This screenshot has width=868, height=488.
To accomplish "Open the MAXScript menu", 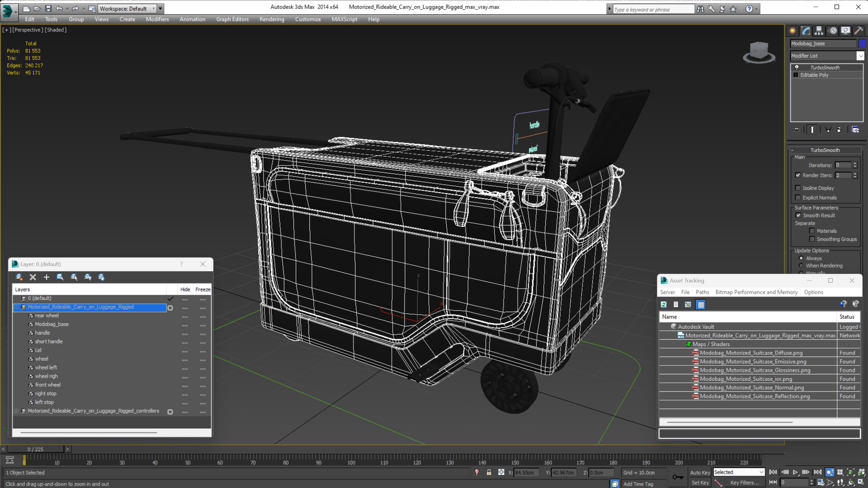I will (344, 19).
